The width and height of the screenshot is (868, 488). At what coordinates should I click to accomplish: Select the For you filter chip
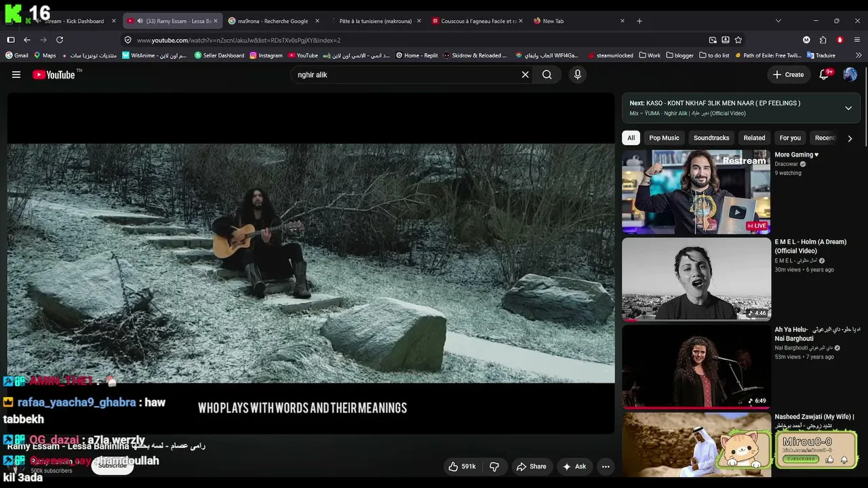pyautogui.click(x=790, y=138)
